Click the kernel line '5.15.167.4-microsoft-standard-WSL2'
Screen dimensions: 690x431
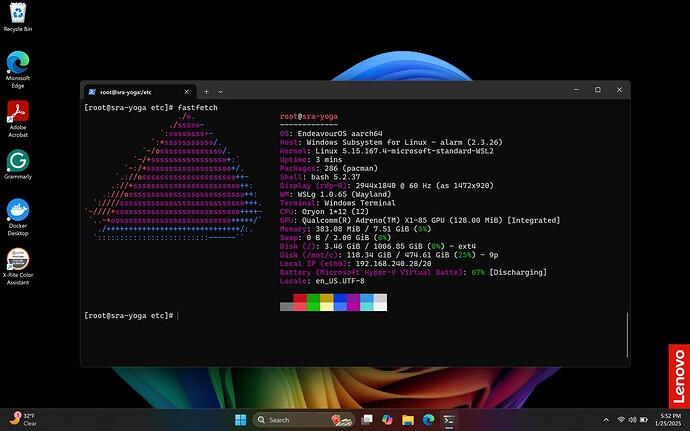(387, 151)
